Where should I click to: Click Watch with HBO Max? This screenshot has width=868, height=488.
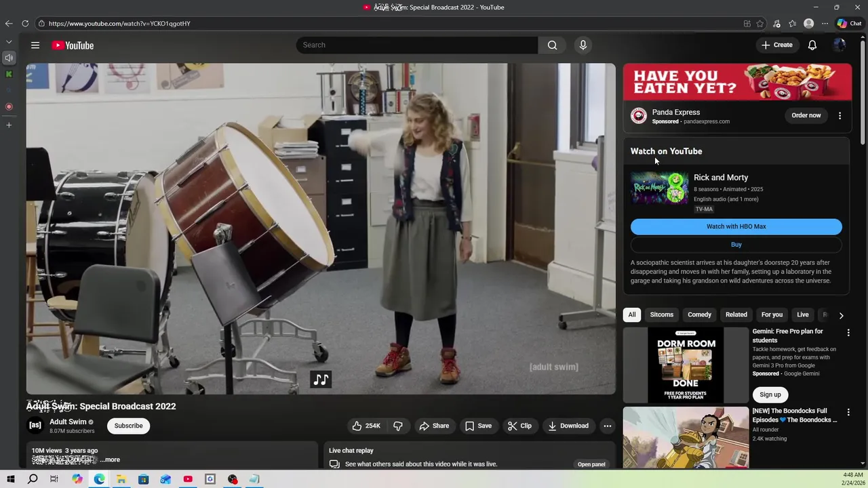click(736, 226)
